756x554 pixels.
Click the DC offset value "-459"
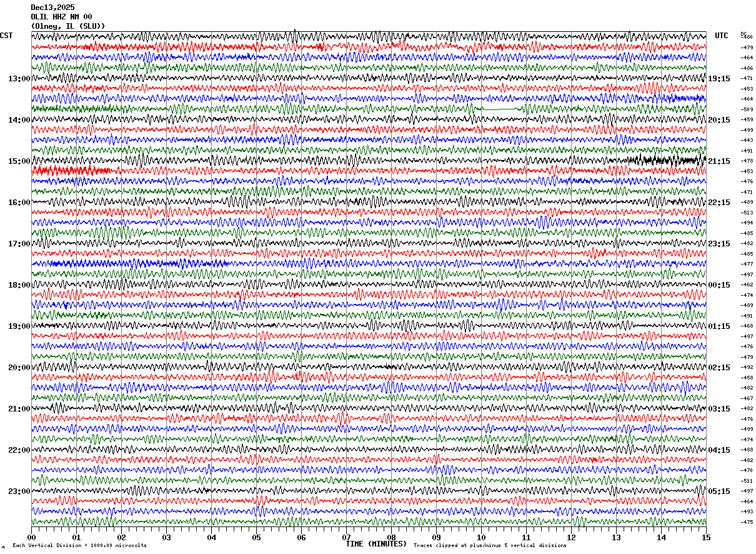747,119
